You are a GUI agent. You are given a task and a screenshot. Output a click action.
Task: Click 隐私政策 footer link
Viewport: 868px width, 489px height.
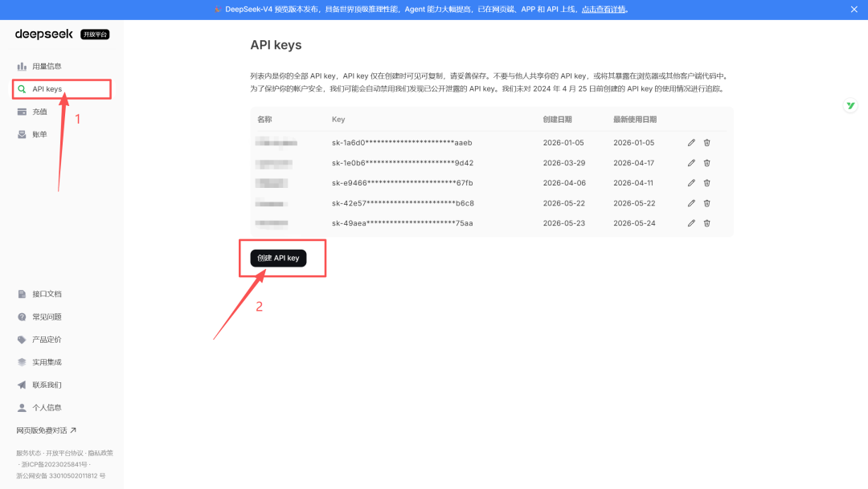click(x=100, y=453)
